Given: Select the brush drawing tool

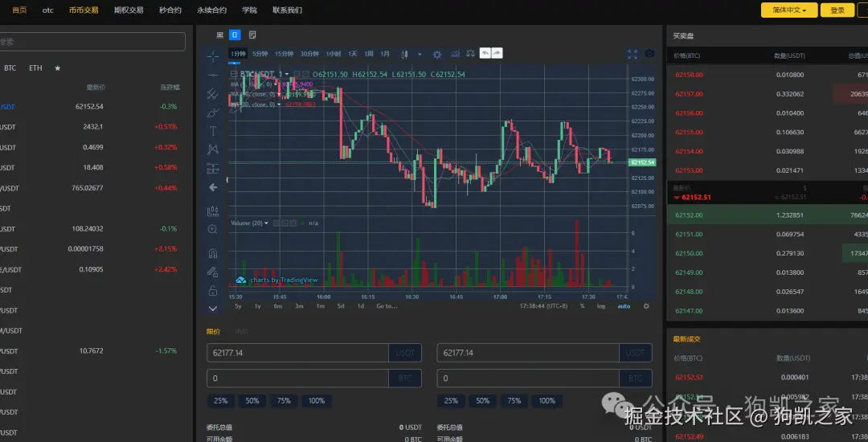Looking at the screenshot, I should [212, 113].
